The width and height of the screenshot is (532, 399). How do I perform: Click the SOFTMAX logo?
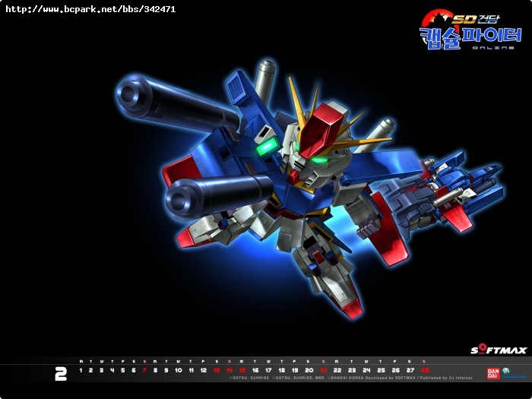tap(499, 350)
